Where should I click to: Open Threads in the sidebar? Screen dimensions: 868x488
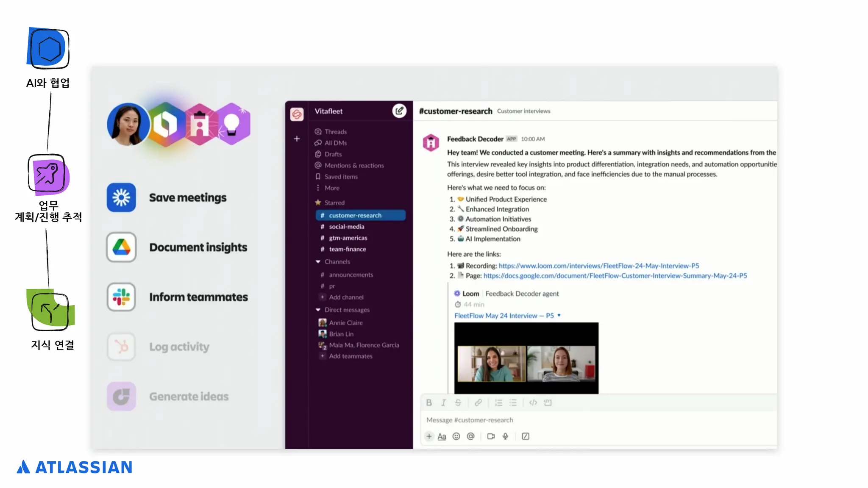pyautogui.click(x=335, y=132)
